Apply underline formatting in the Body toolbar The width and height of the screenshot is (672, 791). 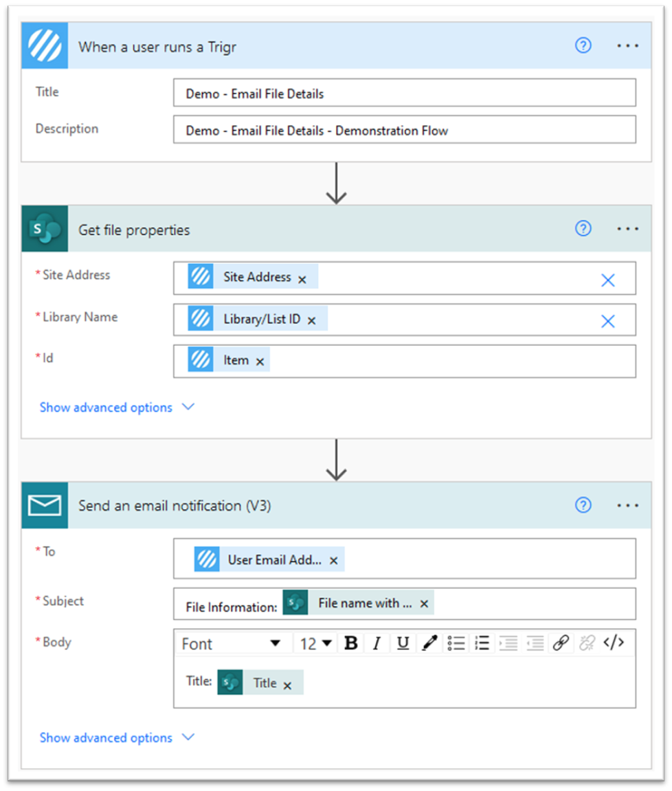pos(403,643)
